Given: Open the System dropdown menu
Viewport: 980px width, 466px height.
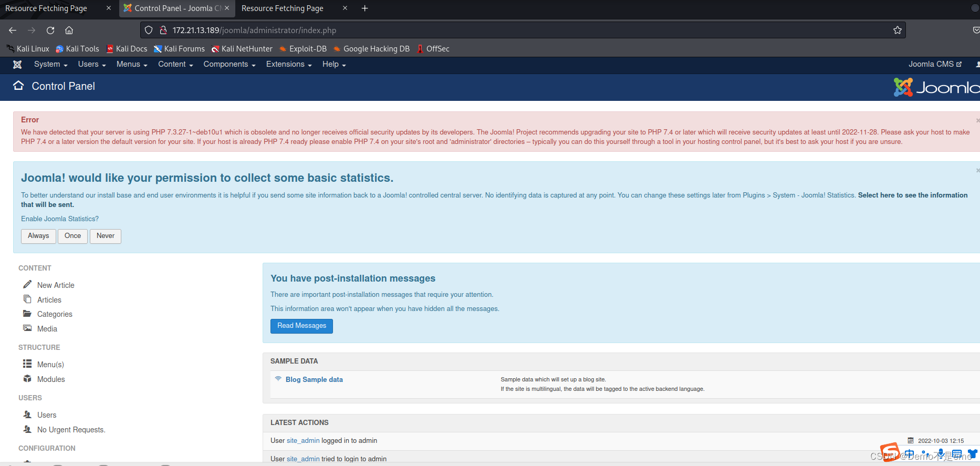Looking at the screenshot, I should pos(50,64).
